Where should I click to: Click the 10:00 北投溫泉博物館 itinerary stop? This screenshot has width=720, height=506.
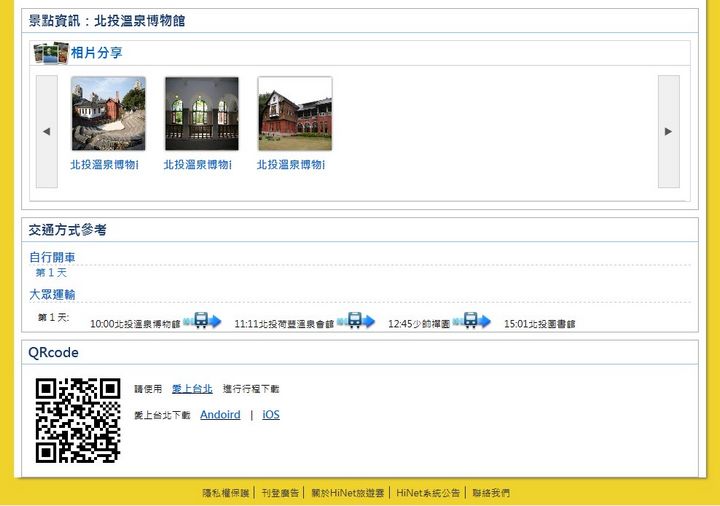coord(135,324)
